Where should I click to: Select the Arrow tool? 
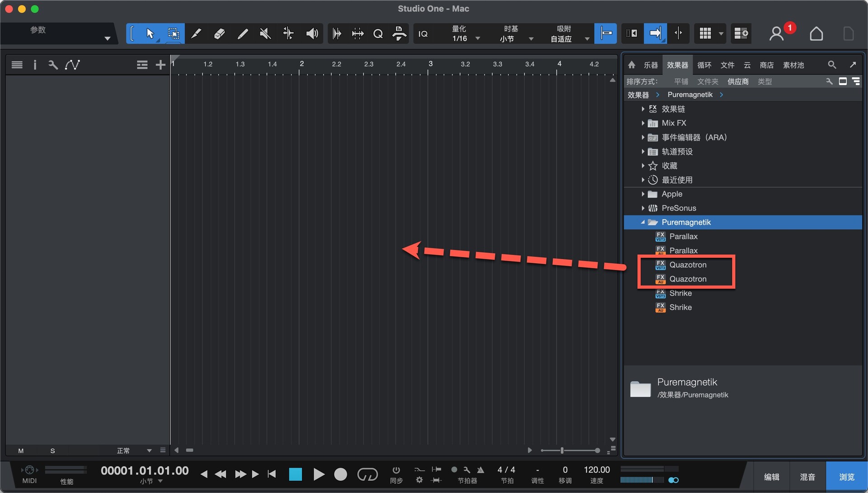(151, 33)
